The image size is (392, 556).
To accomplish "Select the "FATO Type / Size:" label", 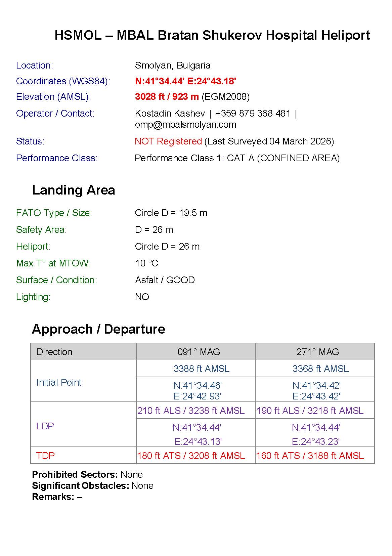I will 54,213.
